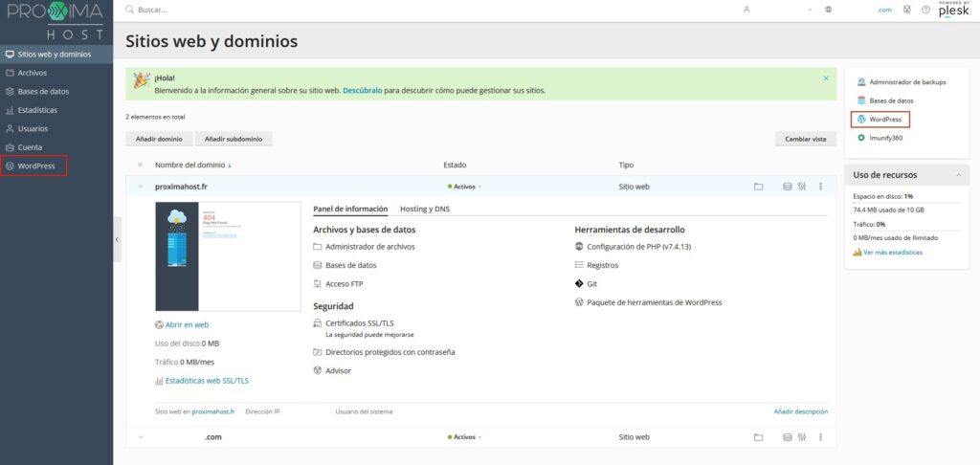Open file manager folder icon for .com row
This screenshot has width=980, height=465.
pyautogui.click(x=758, y=437)
